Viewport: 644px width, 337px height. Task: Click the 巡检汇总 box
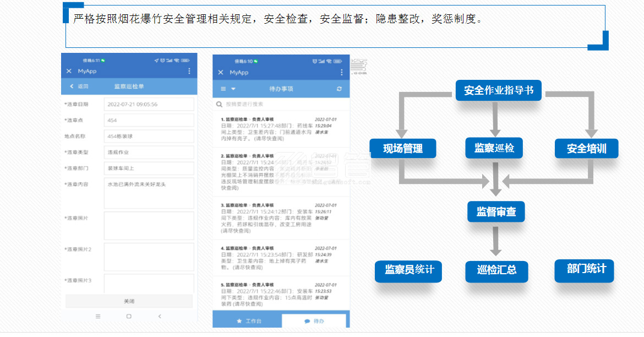coord(496,271)
